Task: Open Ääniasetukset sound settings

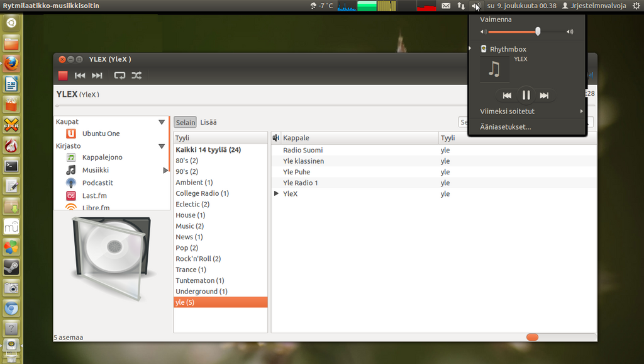Action: (x=506, y=127)
